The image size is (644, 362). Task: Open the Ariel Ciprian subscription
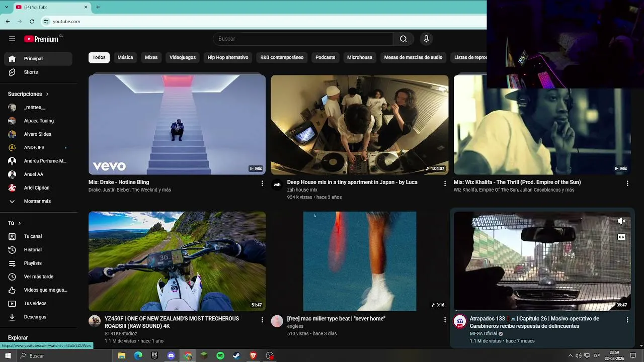tap(38, 188)
